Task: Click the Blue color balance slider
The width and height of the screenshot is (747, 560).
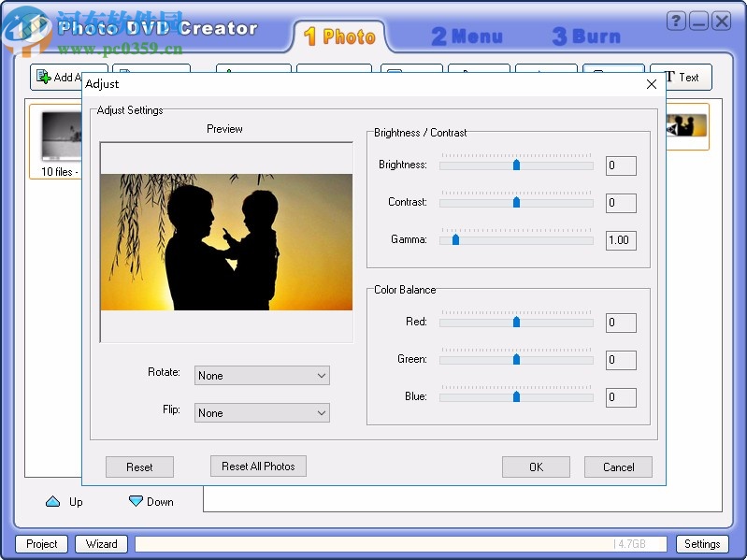Action: pyautogui.click(x=516, y=397)
